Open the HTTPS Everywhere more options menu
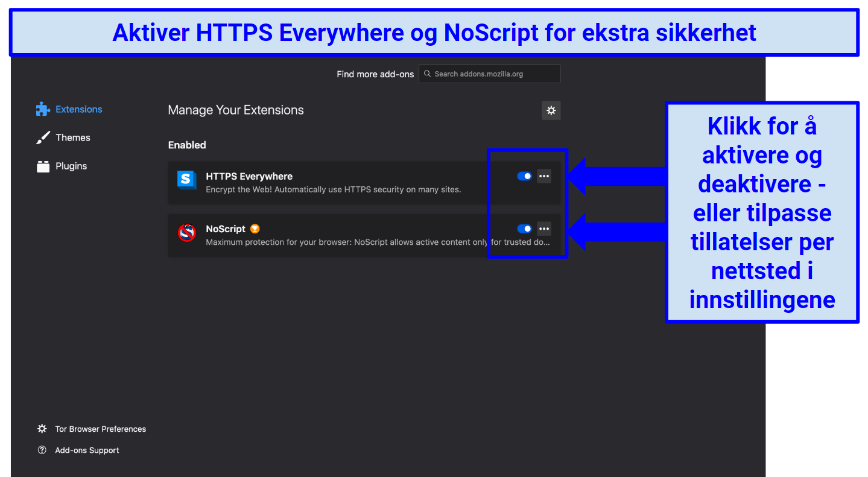The width and height of the screenshot is (868, 477). coord(544,176)
